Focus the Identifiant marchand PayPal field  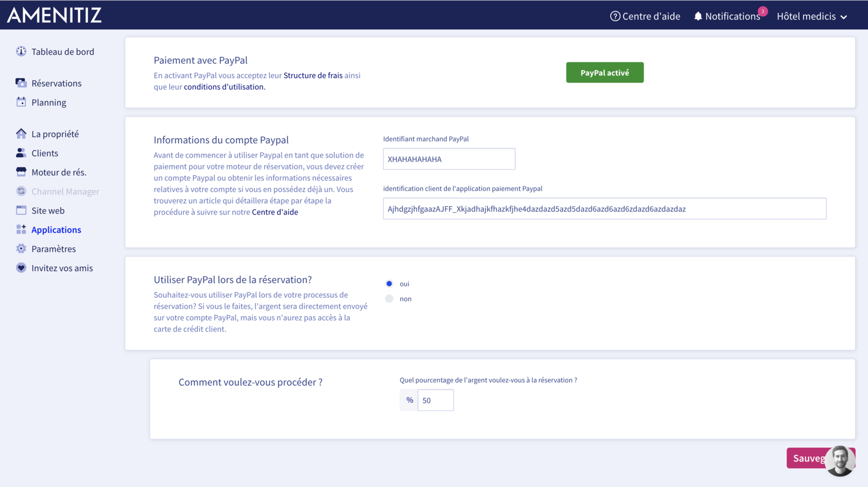pyautogui.click(x=449, y=159)
